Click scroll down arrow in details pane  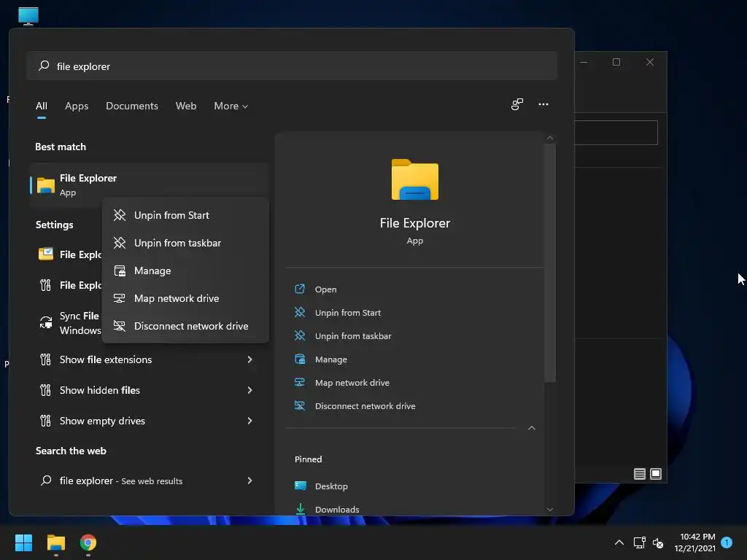tap(550, 509)
